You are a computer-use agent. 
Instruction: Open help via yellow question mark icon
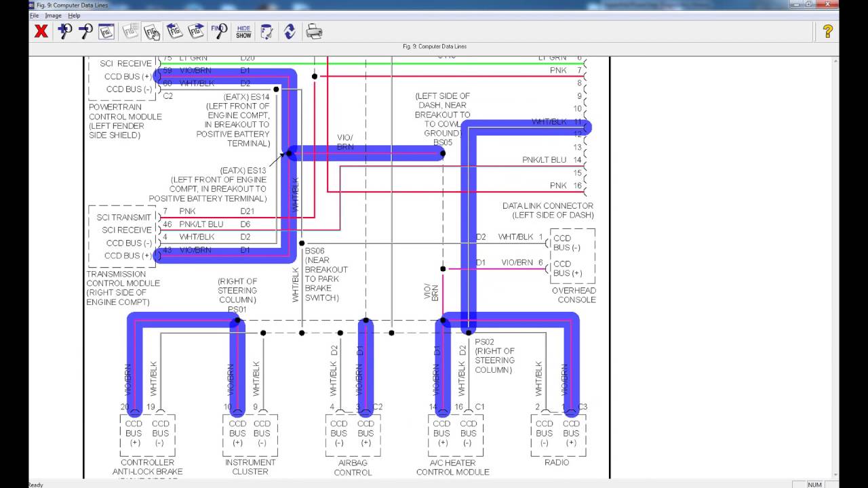point(827,31)
